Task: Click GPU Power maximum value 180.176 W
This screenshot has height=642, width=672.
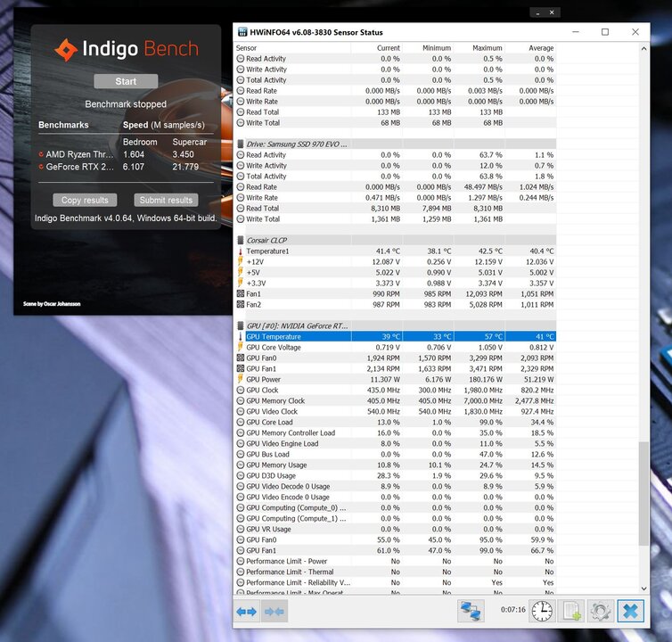Action: click(484, 380)
